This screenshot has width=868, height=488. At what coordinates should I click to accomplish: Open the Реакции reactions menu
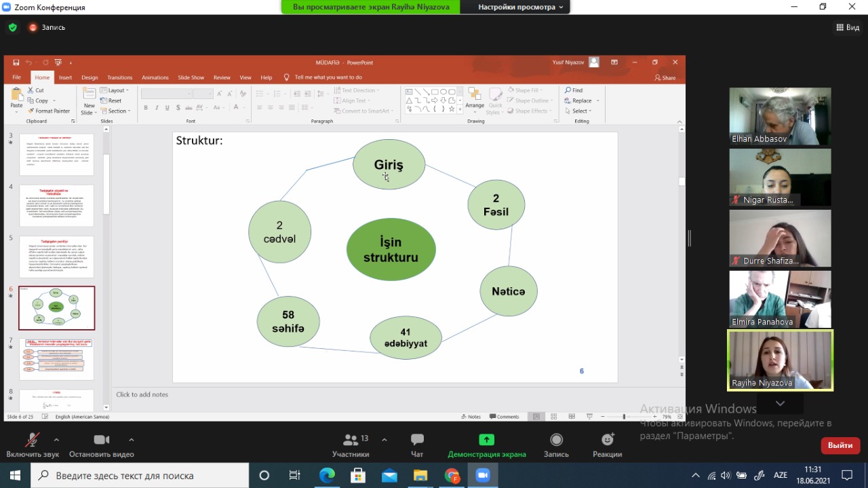pyautogui.click(x=607, y=440)
